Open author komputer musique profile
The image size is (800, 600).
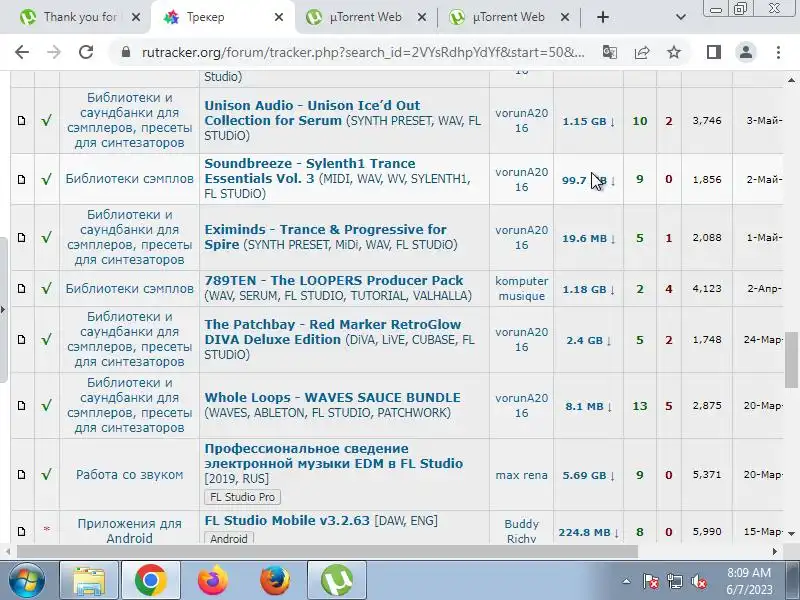(x=521, y=288)
